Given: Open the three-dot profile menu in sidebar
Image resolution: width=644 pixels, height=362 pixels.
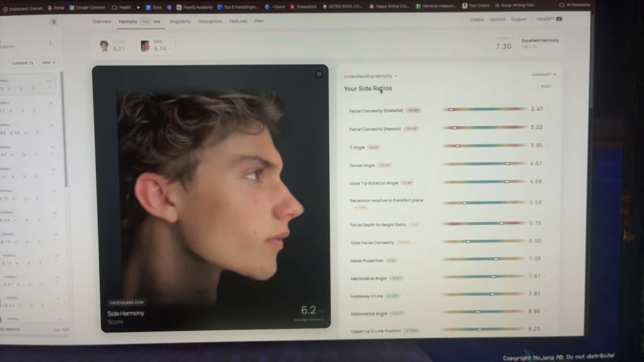Looking at the screenshot, I should pyautogui.click(x=50, y=43).
